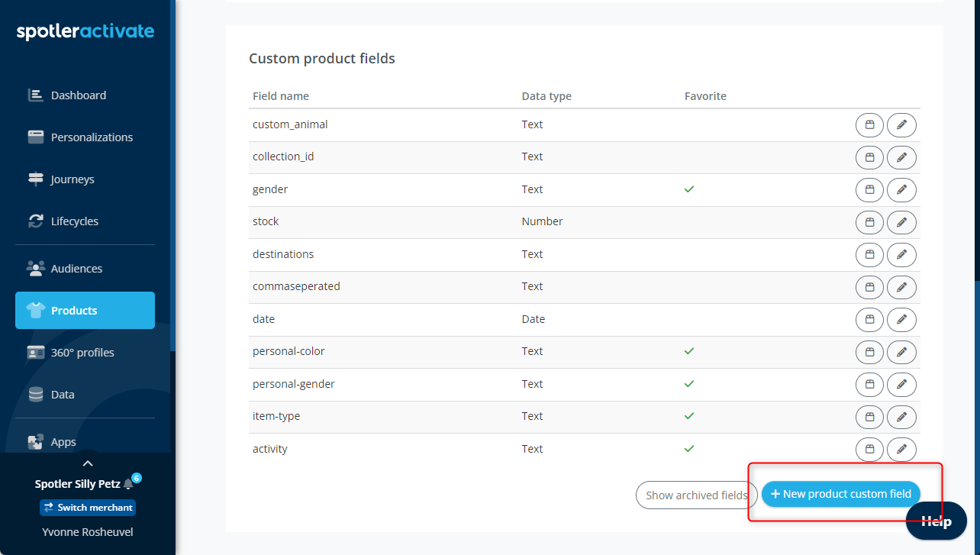Click the Spotler Silly Petz merchant name
Image resolution: width=980 pixels, height=555 pixels.
(78, 484)
